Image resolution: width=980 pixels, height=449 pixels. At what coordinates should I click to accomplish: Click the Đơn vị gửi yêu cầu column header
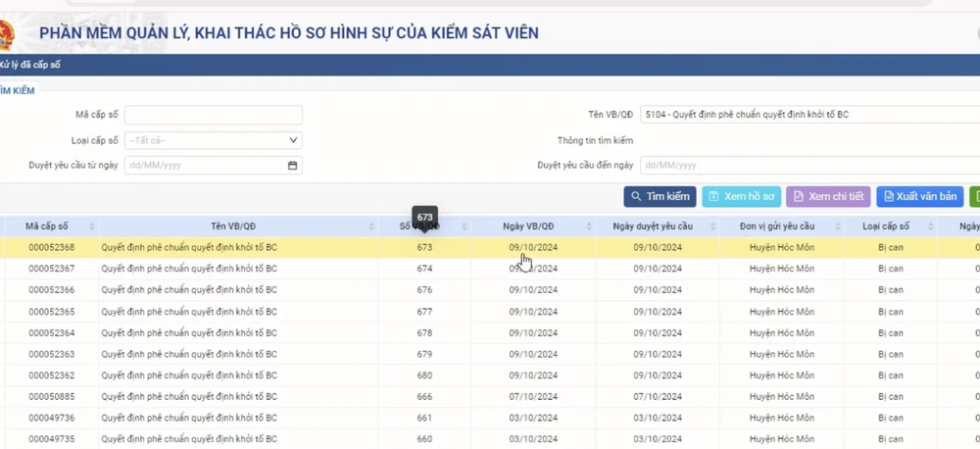[x=782, y=226]
